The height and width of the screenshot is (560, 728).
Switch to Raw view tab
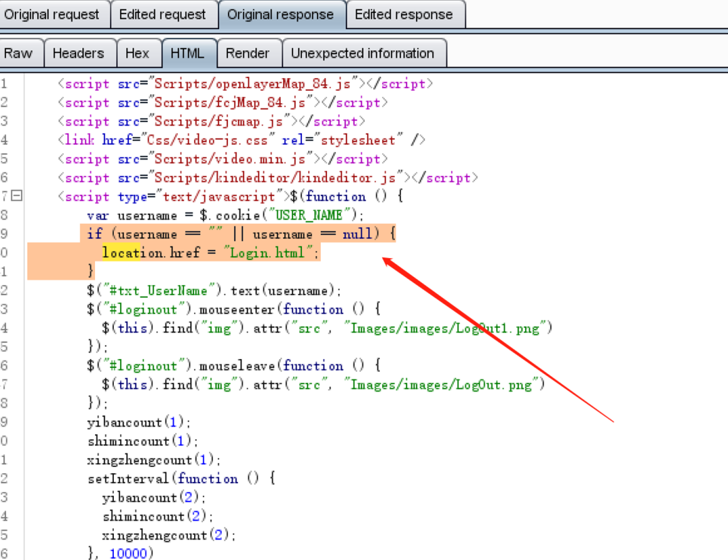point(19,53)
